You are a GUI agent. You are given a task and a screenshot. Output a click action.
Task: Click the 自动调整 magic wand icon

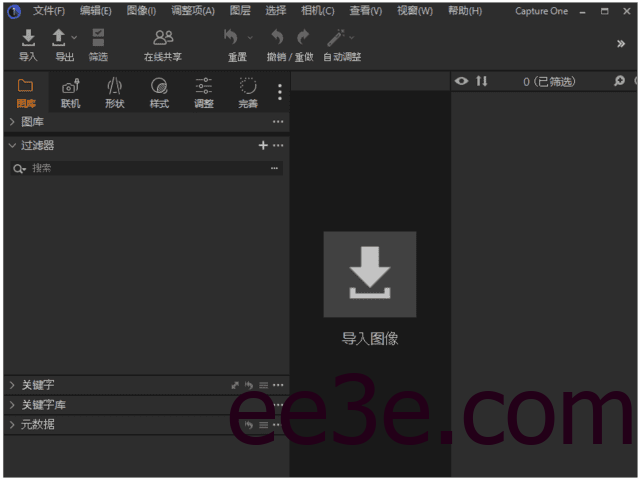point(336,38)
